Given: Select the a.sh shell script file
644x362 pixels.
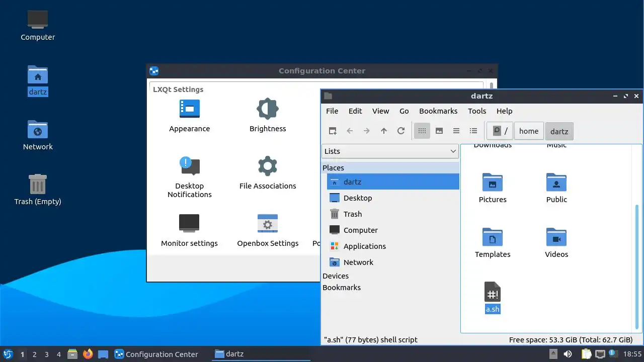Looking at the screenshot, I should 493,298.
